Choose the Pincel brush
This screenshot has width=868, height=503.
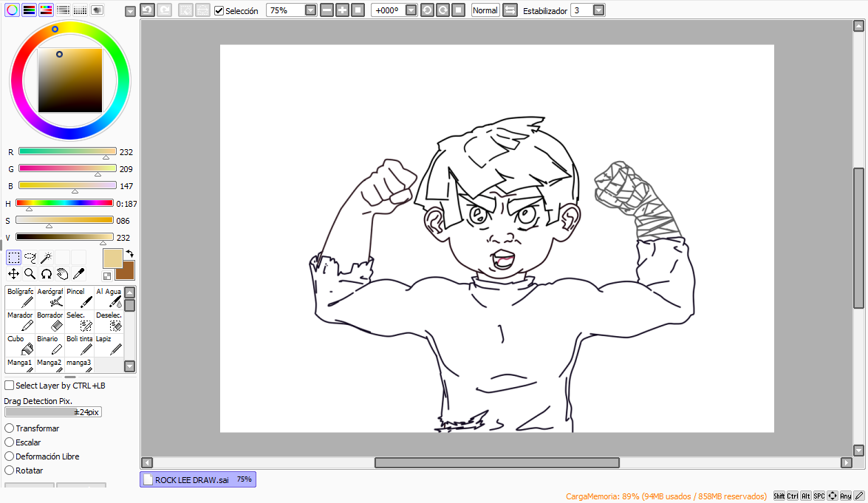click(79, 298)
